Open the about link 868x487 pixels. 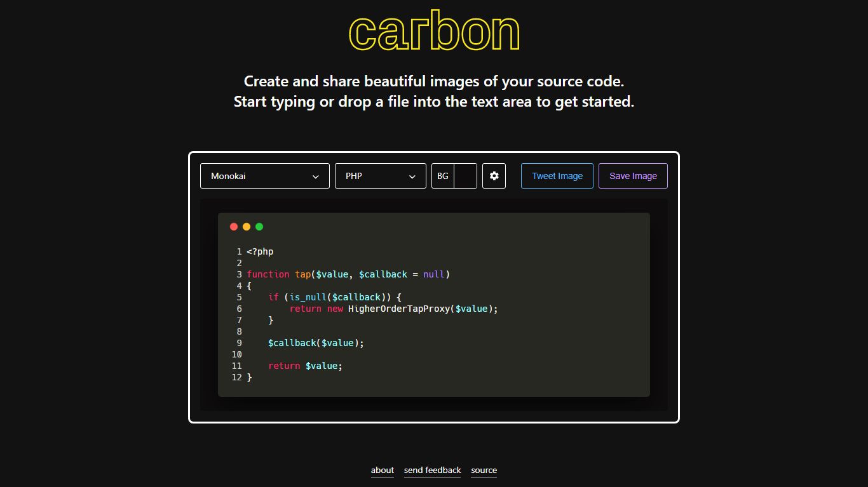tap(383, 470)
